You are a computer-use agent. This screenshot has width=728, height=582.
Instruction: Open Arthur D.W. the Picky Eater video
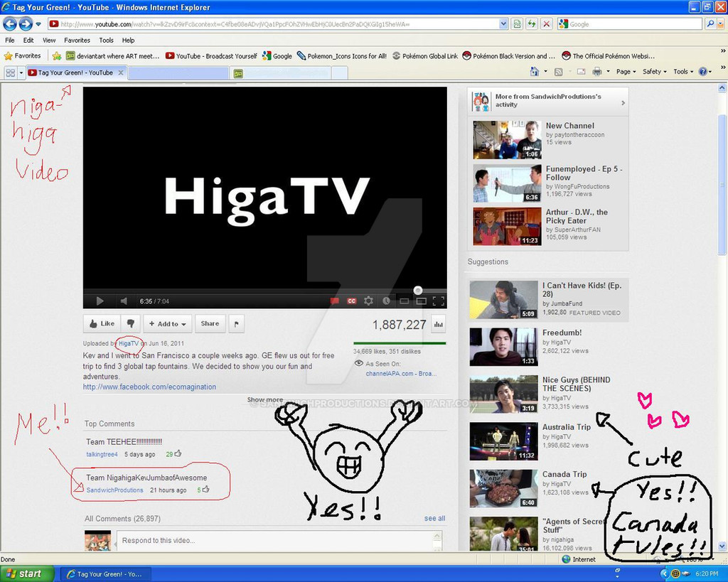pyautogui.click(x=507, y=227)
